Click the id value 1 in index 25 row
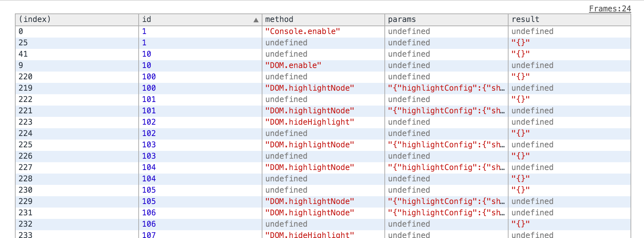Screen dimensions: 644x238 tap(144, 43)
